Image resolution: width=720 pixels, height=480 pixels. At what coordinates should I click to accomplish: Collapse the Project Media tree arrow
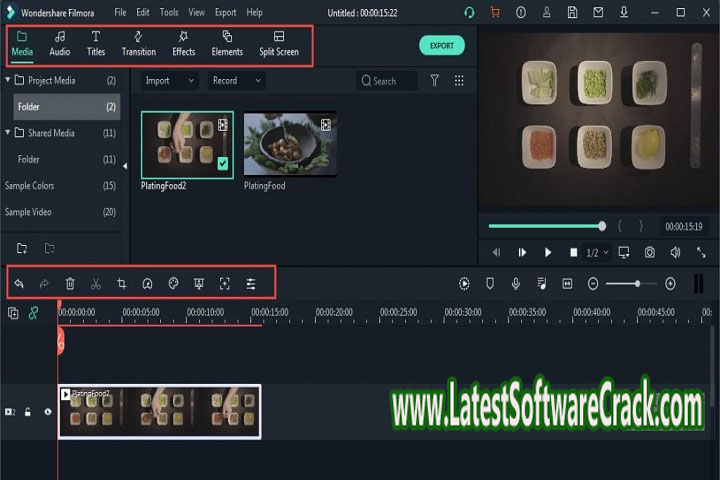[x=8, y=80]
